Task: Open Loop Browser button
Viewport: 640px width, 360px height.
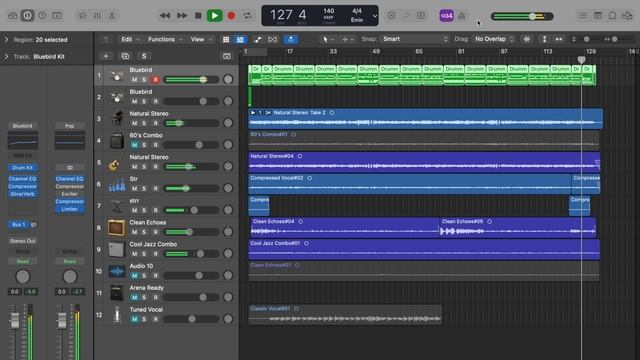Action: pos(612,16)
